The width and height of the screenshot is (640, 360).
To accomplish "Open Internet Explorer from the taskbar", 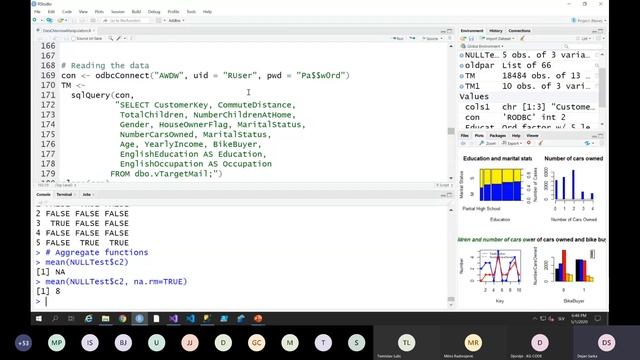I will (x=88, y=319).
